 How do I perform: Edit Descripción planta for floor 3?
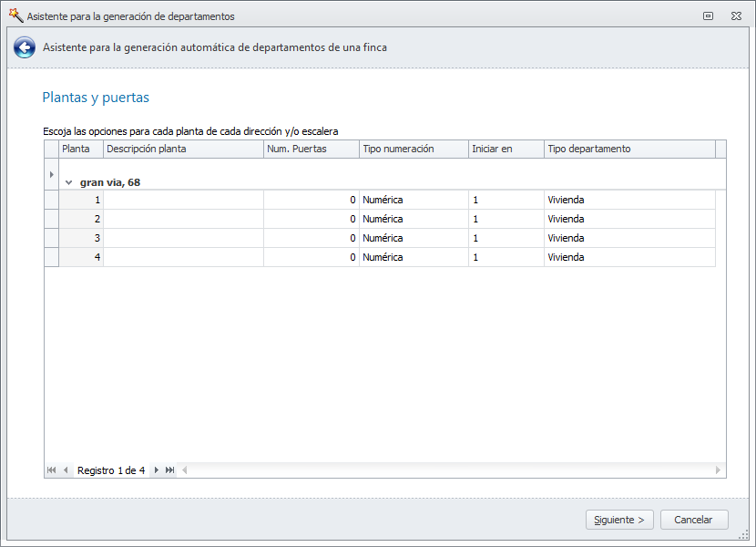[x=183, y=238]
